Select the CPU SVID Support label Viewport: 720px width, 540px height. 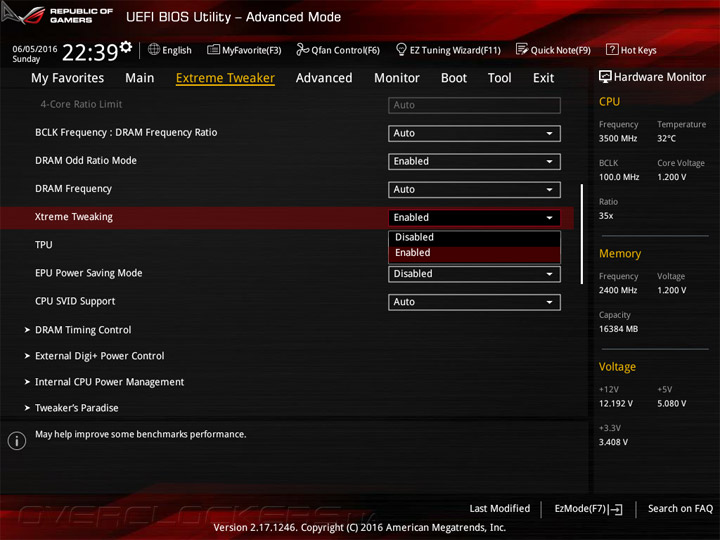coord(75,302)
